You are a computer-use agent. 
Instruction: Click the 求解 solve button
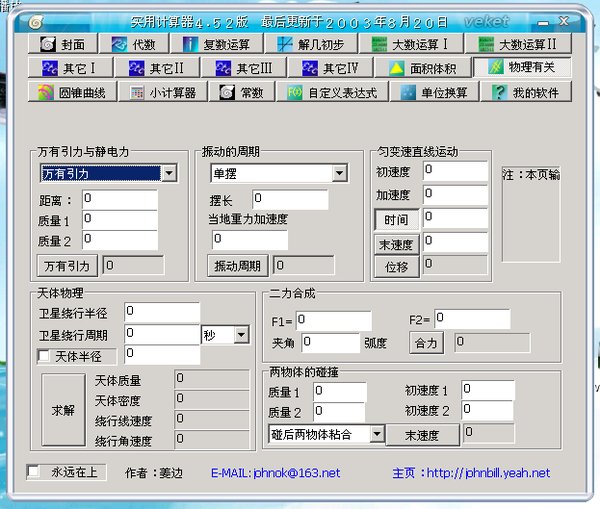coord(63,410)
